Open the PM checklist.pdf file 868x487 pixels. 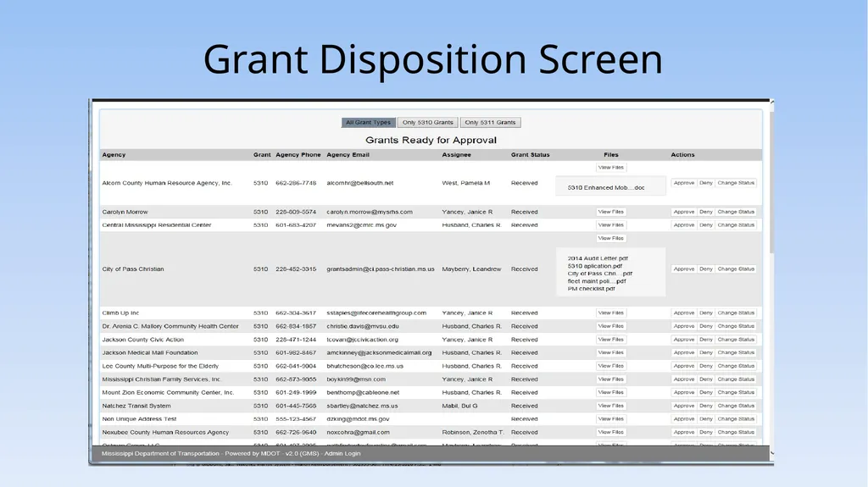pyautogui.click(x=591, y=289)
